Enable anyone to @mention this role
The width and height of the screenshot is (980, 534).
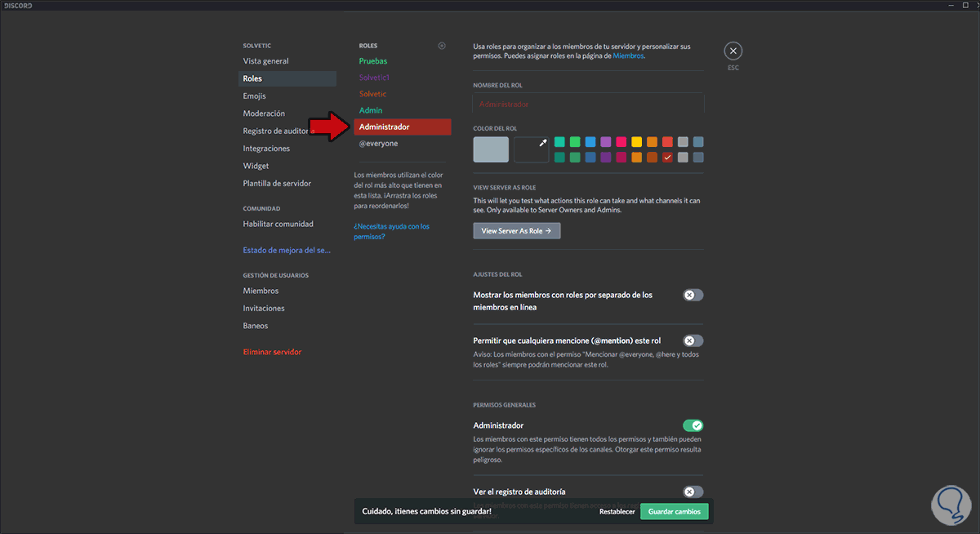693,340
